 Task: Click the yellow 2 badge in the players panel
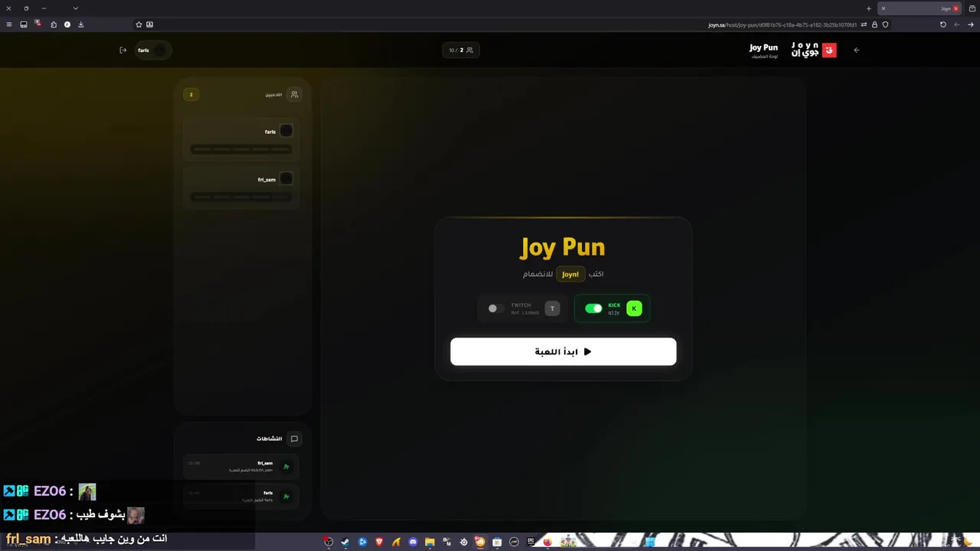[191, 95]
